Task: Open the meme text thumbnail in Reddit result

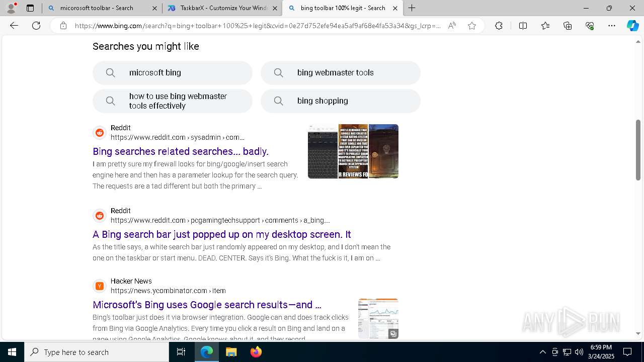Action: tap(353, 151)
